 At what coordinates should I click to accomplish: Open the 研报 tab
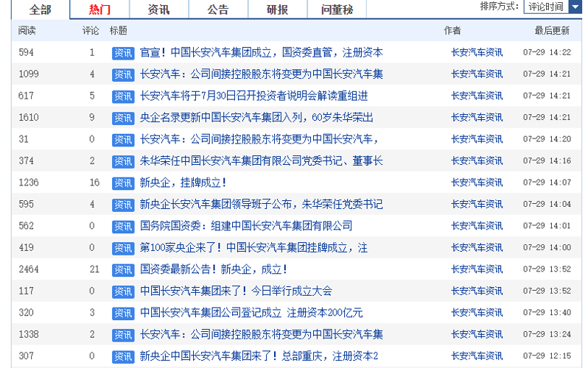tap(278, 10)
